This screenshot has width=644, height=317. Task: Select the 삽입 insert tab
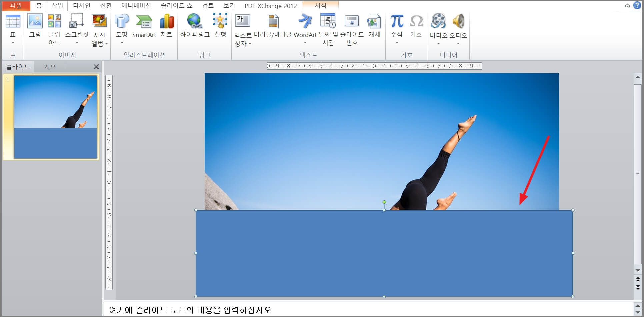click(57, 5)
